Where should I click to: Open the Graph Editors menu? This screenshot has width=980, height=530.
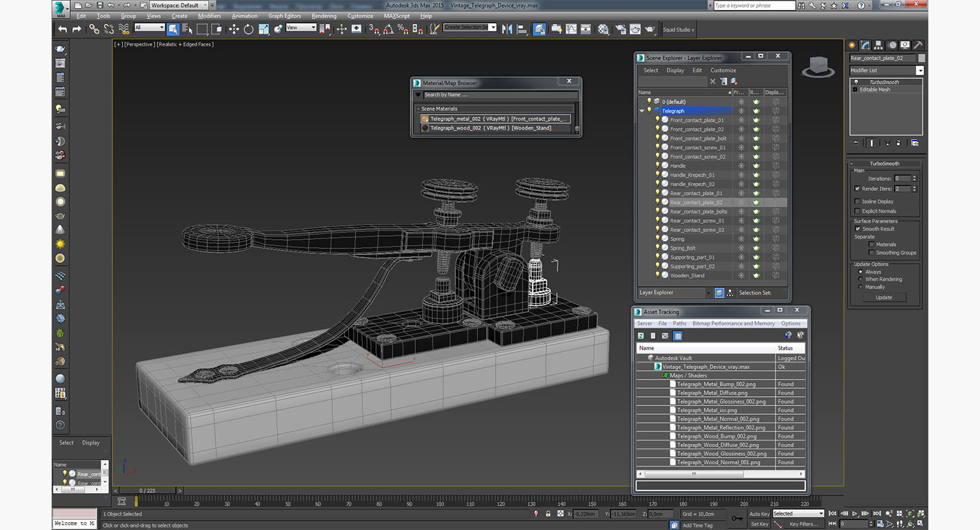pos(285,16)
